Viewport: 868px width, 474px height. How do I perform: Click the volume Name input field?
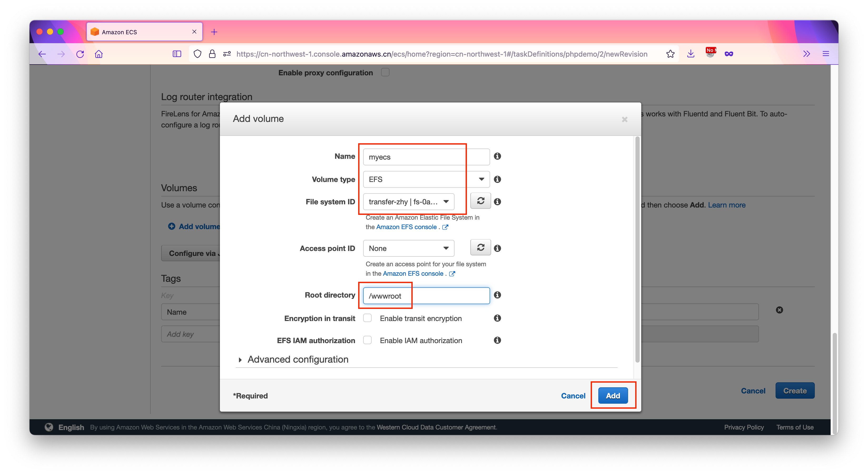[426, 157]
